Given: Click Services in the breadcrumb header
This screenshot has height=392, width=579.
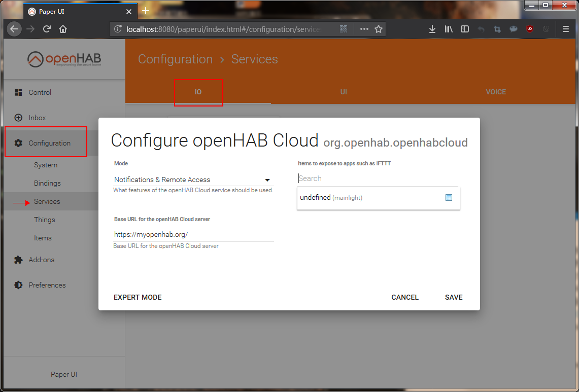Looking at the screenshot, I should [x=254, y=59].
